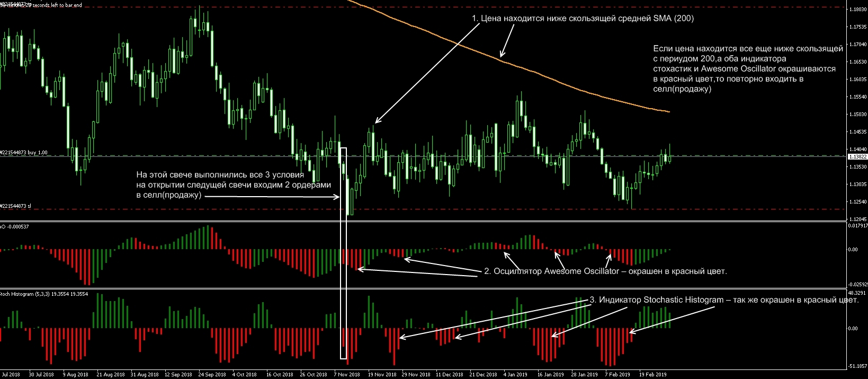Screen dimensions: 868x379
Task: Click the '#221544873 buy 1.00' order label
Action: (24, 153)
